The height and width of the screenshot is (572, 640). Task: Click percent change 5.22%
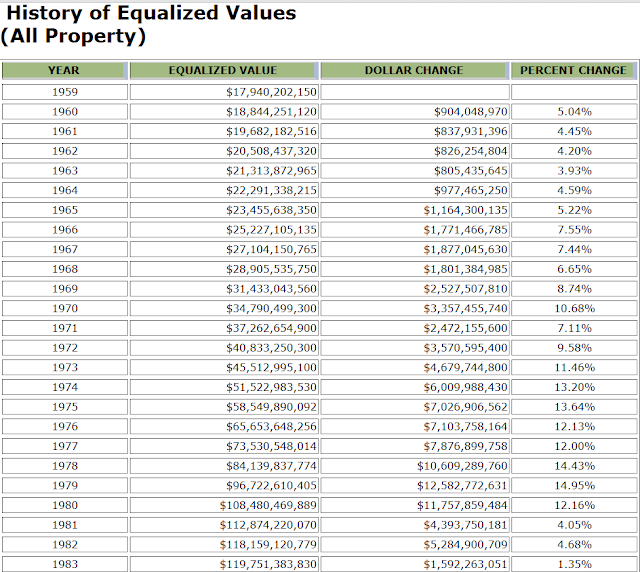(574, 210)
